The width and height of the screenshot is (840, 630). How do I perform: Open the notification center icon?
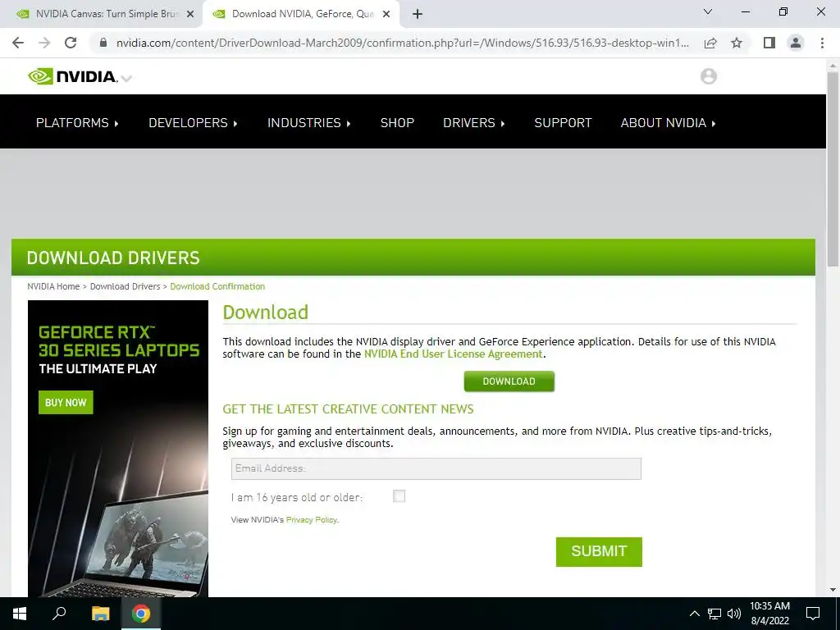(813, 614)
